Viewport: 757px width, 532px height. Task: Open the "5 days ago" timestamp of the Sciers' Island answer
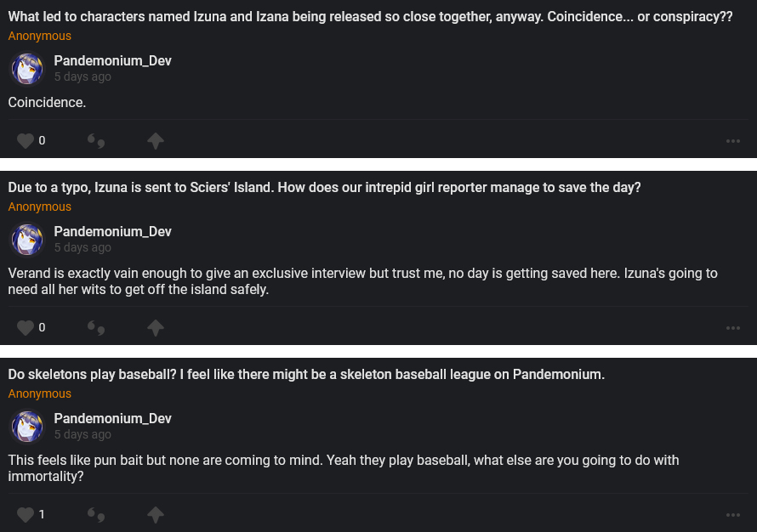83,248
